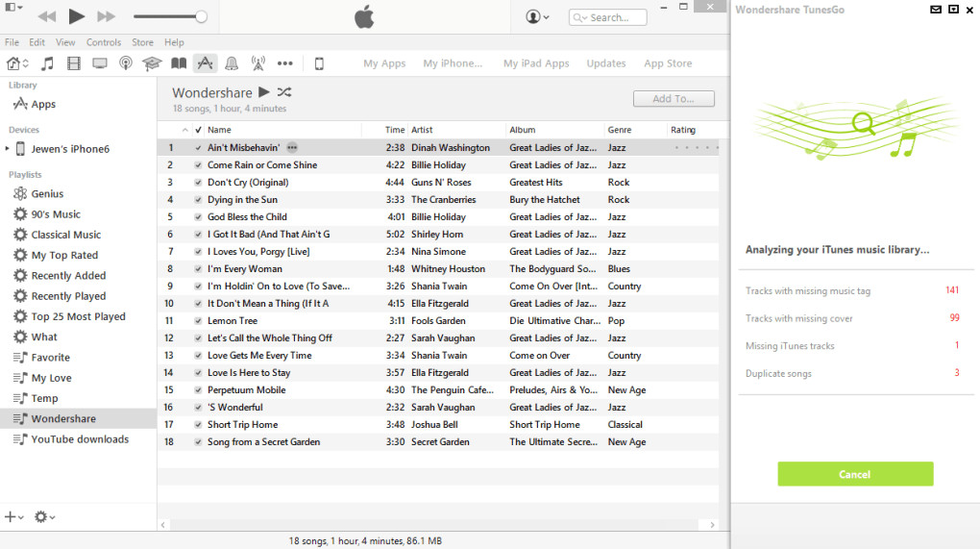Screen dimensions: 980x549
Task: Open the File menu
Action: (x=12, y=42)
